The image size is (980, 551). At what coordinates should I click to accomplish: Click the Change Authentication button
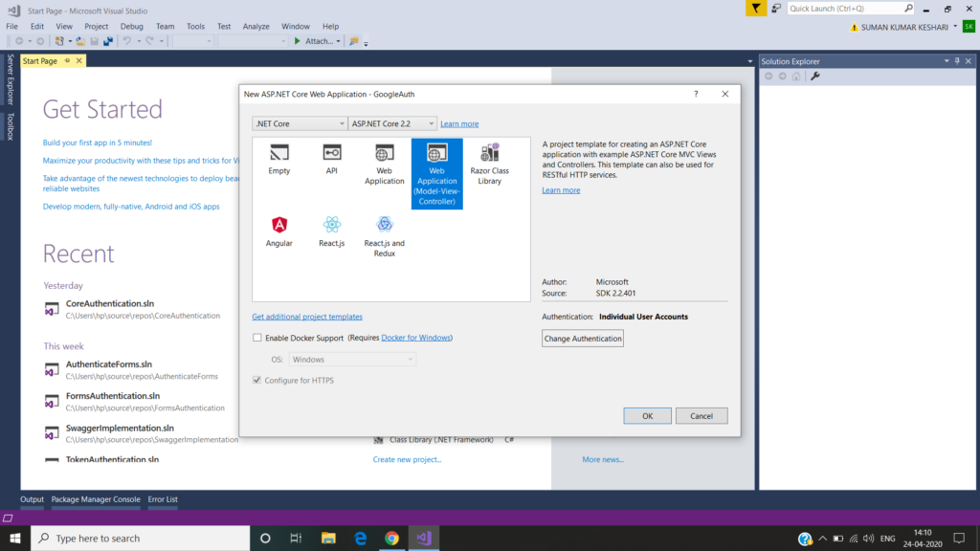[x=583, y=339]
